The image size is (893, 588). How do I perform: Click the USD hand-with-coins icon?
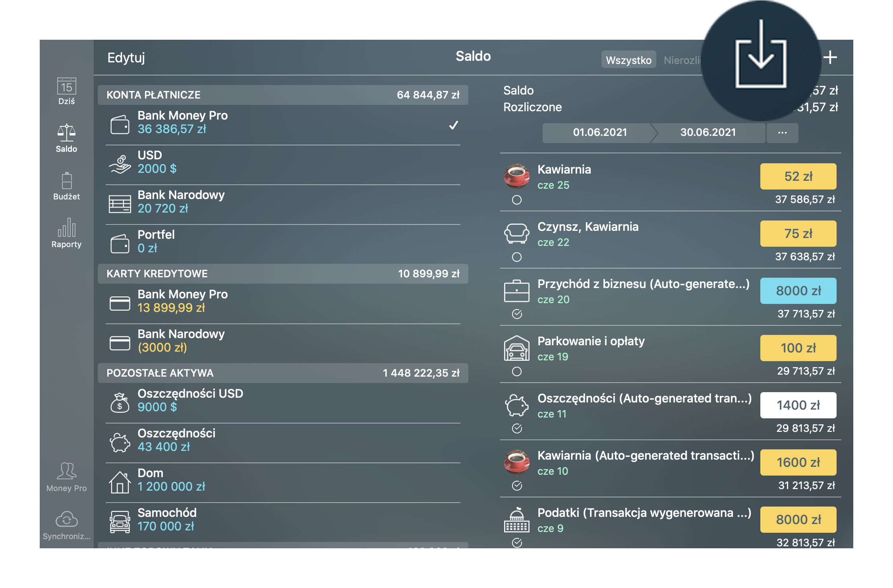tap(120, 164)
